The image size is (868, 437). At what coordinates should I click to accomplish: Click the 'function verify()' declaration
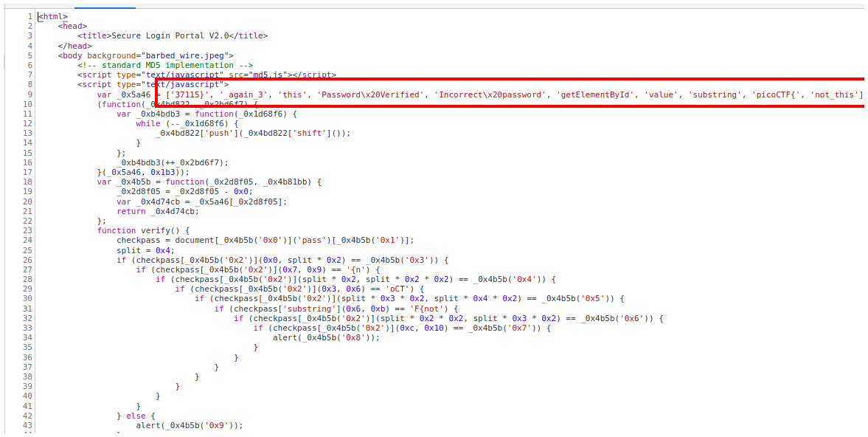tap(138, 230)
